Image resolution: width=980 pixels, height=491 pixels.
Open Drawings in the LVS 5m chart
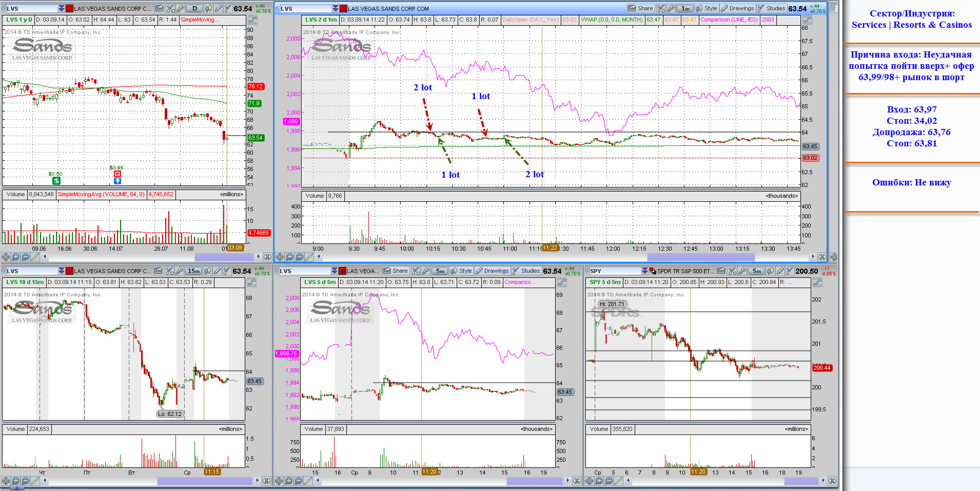point(492,271)
